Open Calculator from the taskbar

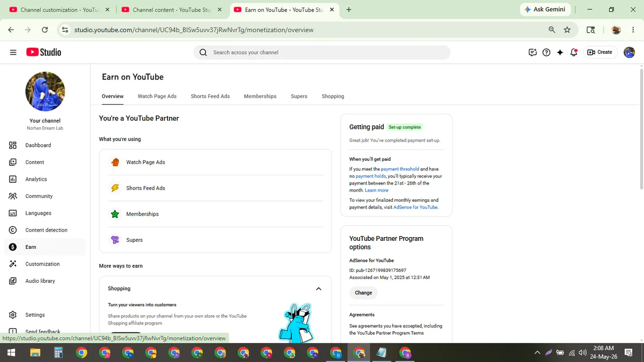58,353
